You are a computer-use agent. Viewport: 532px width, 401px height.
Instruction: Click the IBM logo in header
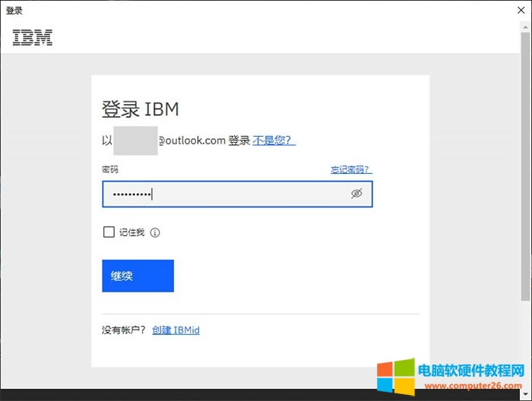[33, 37]
